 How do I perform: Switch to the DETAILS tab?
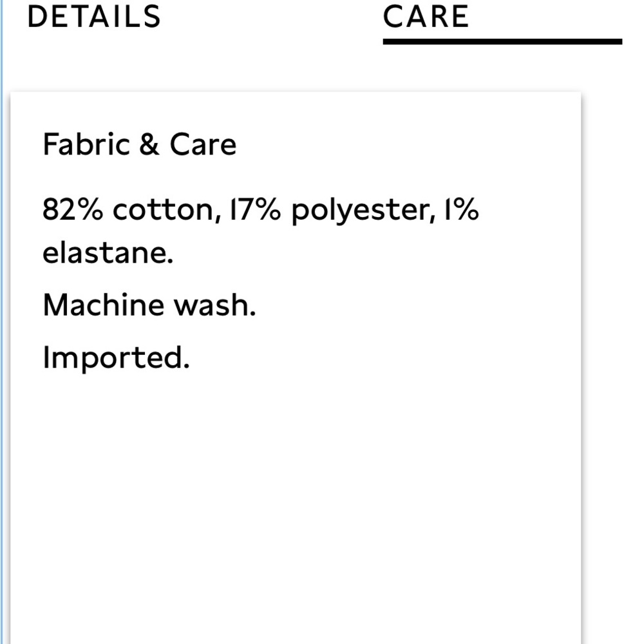tap(94, 17)
